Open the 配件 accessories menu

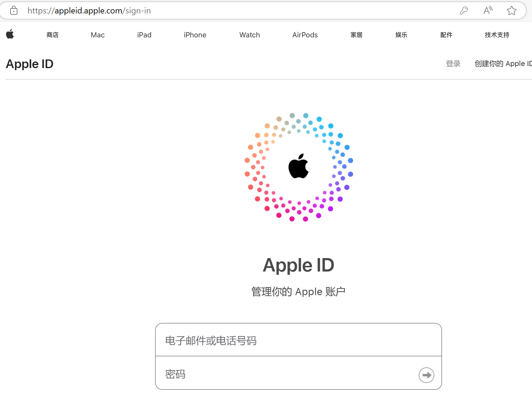(446, 35)
